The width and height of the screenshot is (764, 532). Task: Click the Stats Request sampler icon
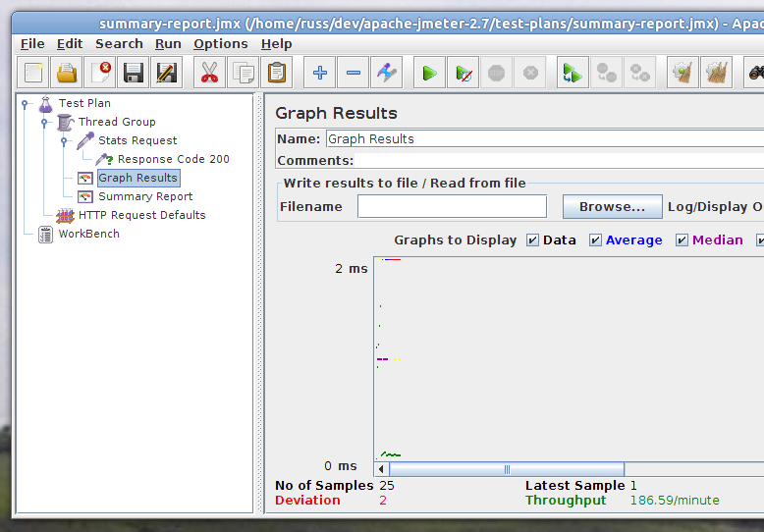point(85,140)
